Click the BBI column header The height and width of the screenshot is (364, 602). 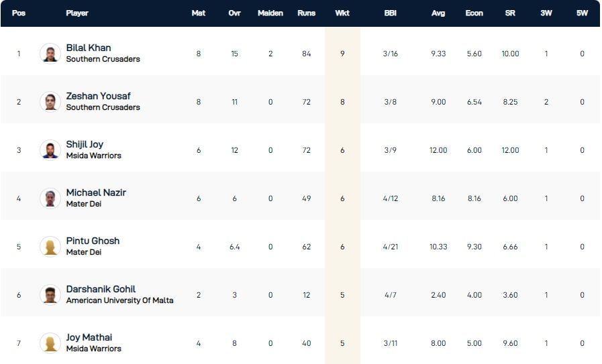tap(391, 13)
